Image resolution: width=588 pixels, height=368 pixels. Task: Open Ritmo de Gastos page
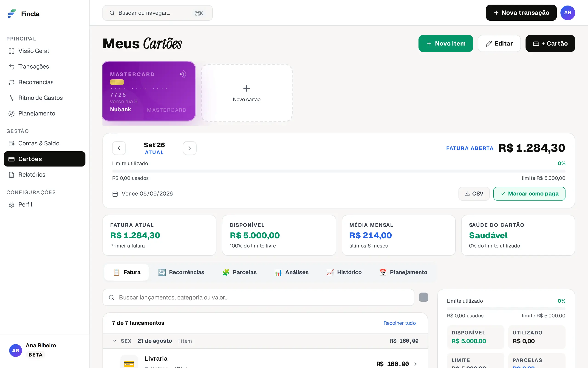[x=45, y=98]
